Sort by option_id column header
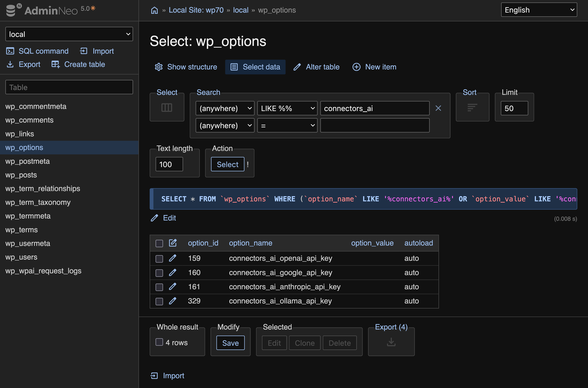This screenshot has height=388, width=588. tap(203, 243)
